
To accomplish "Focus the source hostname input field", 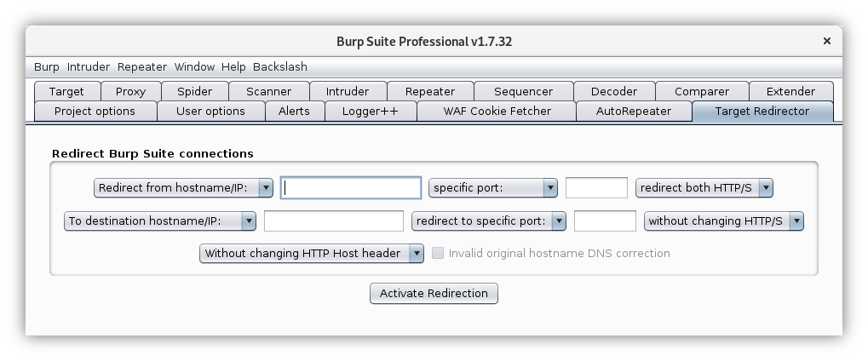I will click(x=351, y=187).
